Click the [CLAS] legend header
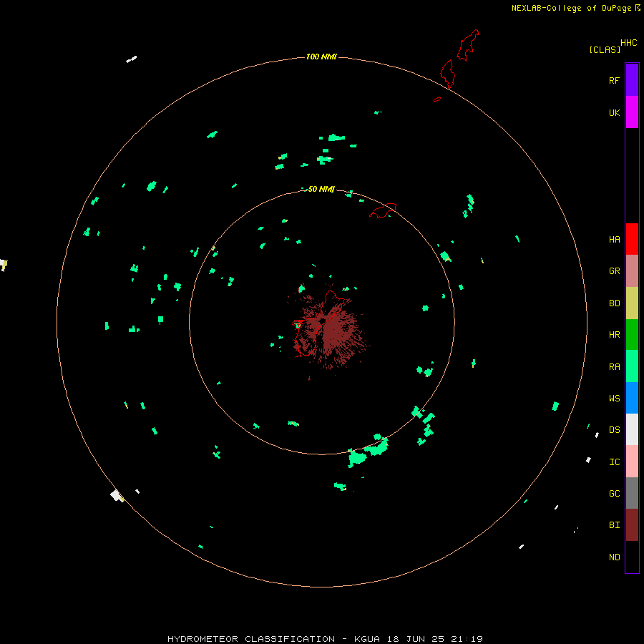This screenshot has width=644, height=644. [x=605, y=49]
